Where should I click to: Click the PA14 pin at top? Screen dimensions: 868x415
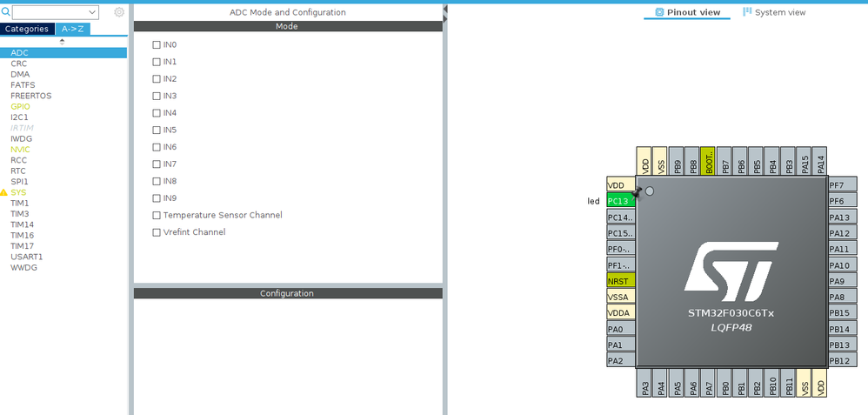(820, 161)
